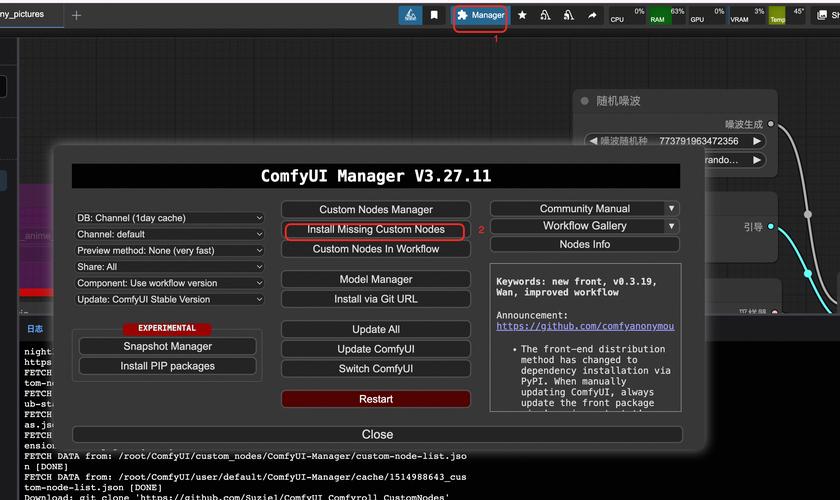Click the bookmark icon in top toolbar
The height and width of the screenshot is (500, 840).
click(434, 16)
